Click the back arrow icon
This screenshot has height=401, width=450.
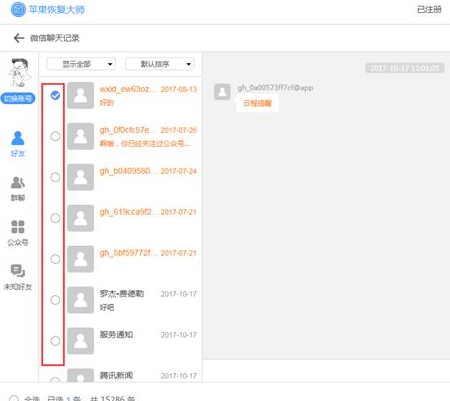[19, 38]
